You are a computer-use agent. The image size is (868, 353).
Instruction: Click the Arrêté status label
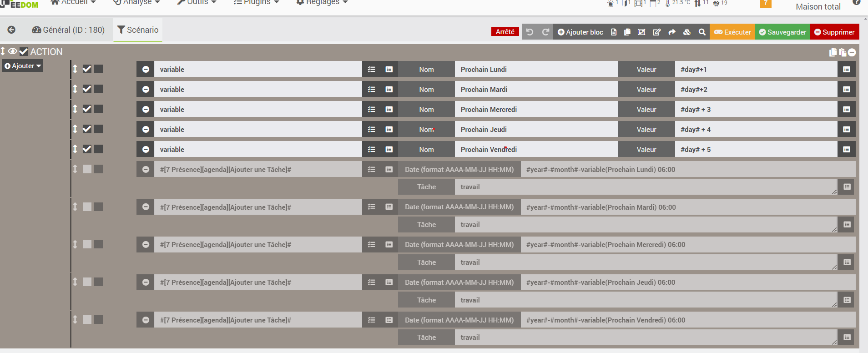[505, 31]
